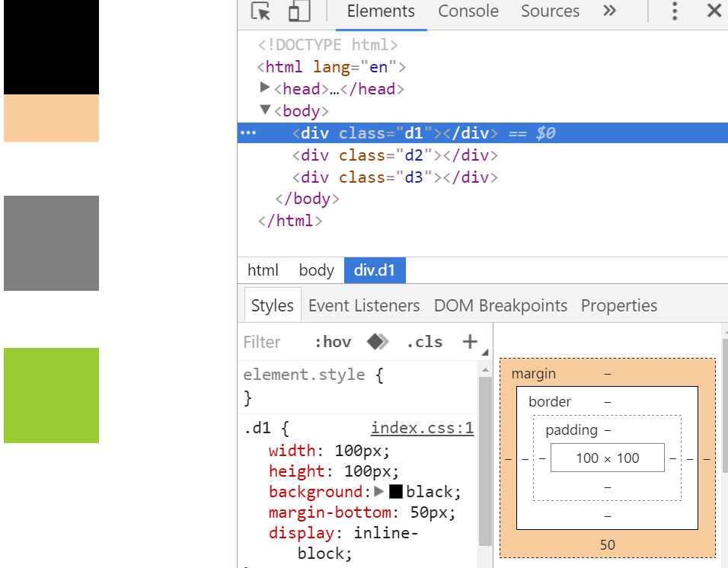The width and height of the screenshot is (728, 568).
Task: Select html in the breadcrumb bar
Action: click(x=263, y=270)
